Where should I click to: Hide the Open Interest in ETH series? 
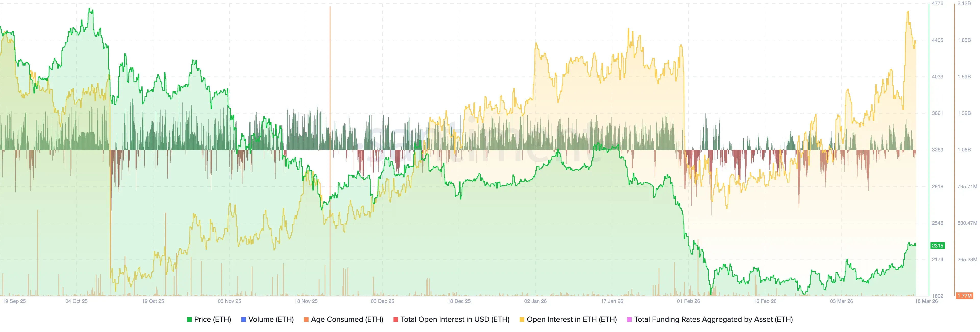pos(571,319)
